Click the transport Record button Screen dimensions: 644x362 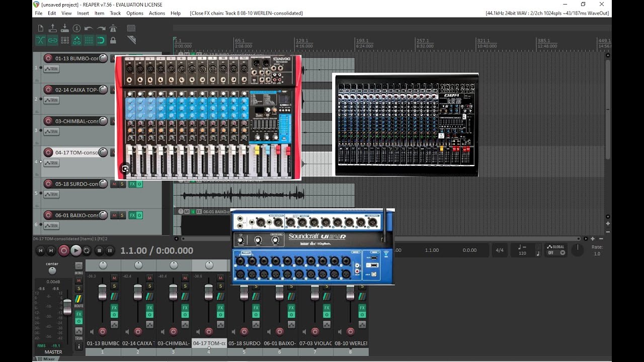coord(64,250)
